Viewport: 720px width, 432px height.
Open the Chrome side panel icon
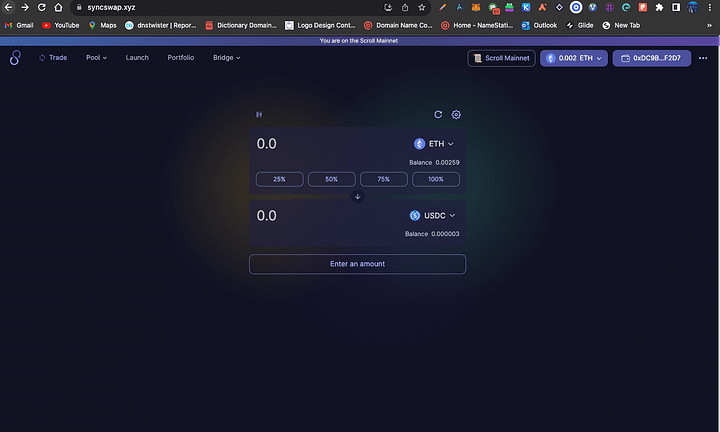(x=676, y=7)
